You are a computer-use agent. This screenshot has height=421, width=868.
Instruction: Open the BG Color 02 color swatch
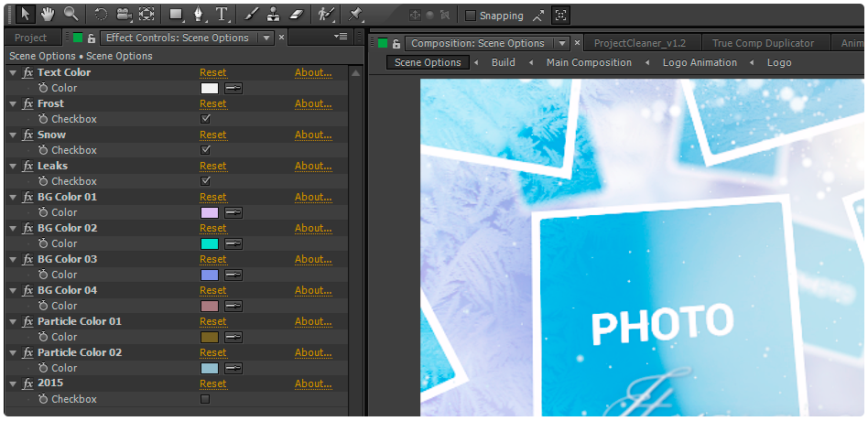coord(210,243)
